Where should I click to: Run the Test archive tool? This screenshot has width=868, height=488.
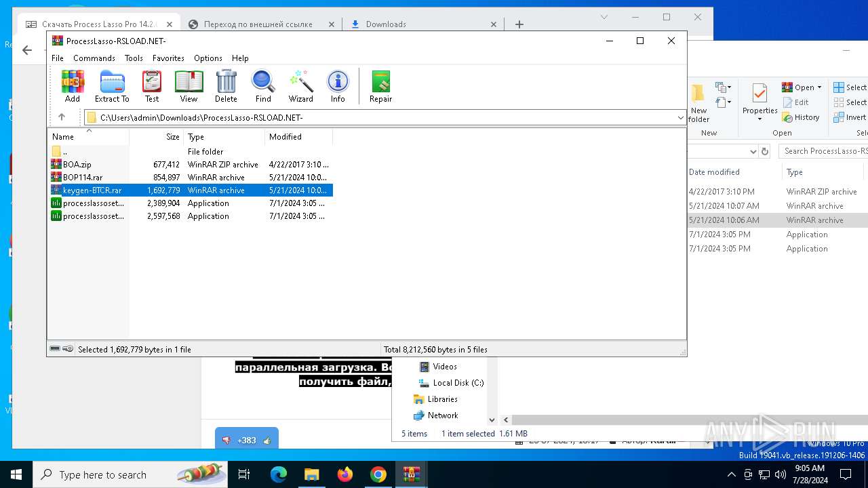(x=152, y=86)
